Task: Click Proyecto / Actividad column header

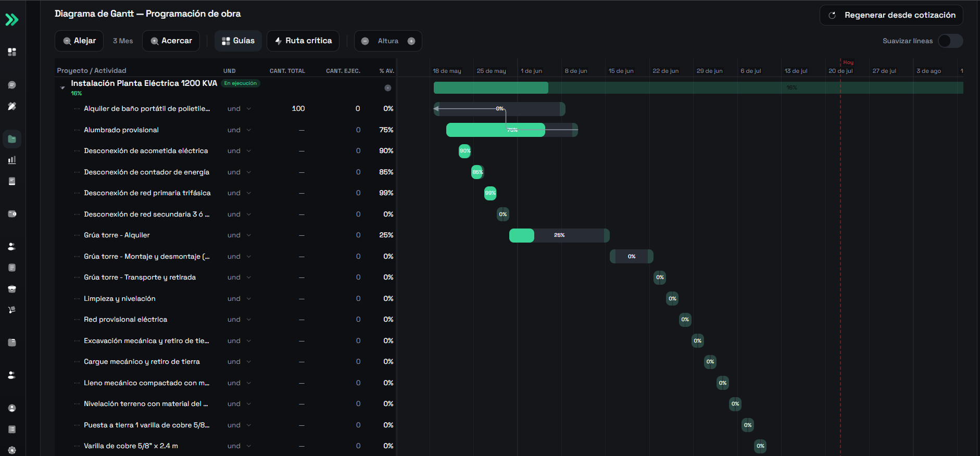Action: [92, 71]
